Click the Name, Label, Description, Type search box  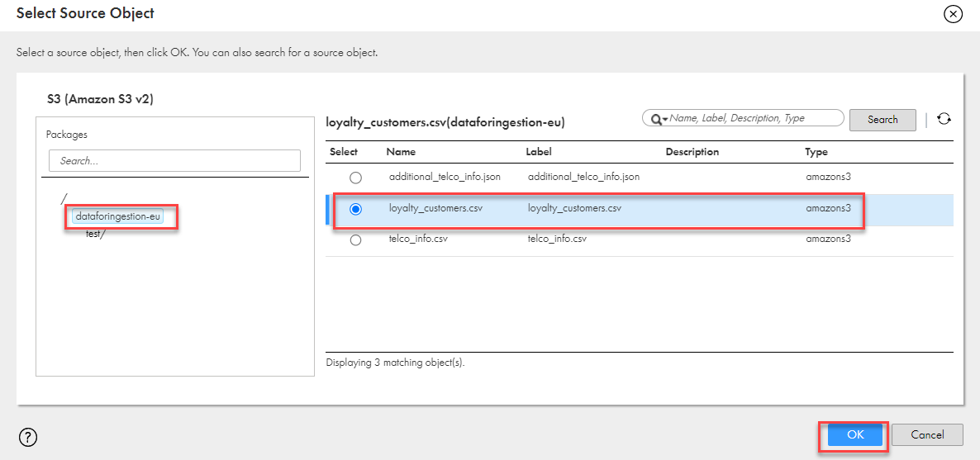coord(752,118)
